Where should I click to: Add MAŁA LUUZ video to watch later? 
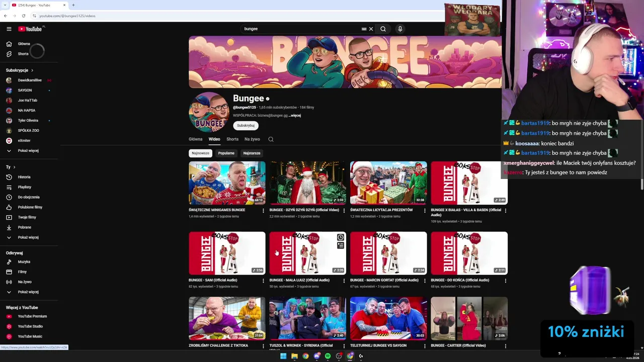click(341, 237)
